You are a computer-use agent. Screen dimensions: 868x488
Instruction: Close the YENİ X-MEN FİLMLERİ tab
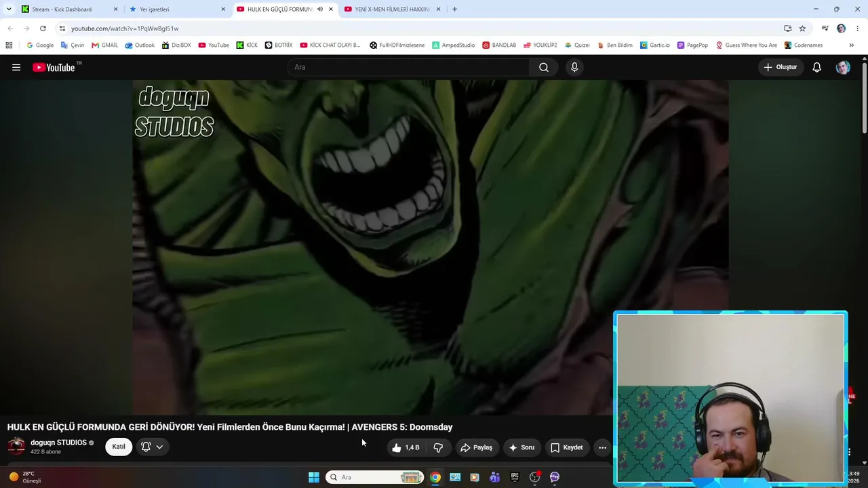438,9
